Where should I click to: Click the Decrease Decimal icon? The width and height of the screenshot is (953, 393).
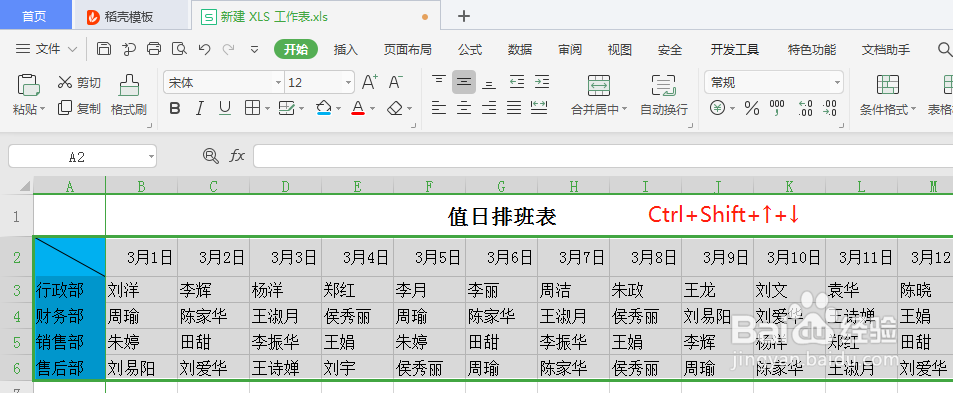[x=830, y=109]
